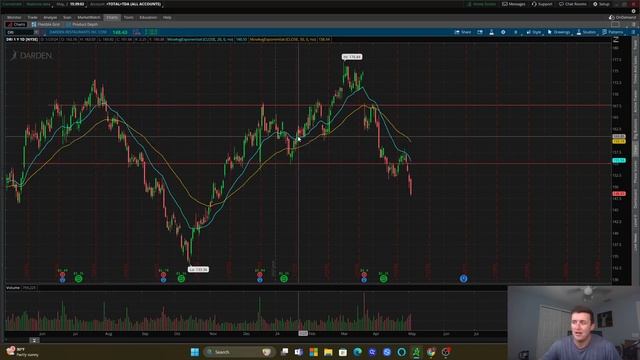Open File Explorer from the taskbar
This screenshot has width=640, height=360.
328,352
